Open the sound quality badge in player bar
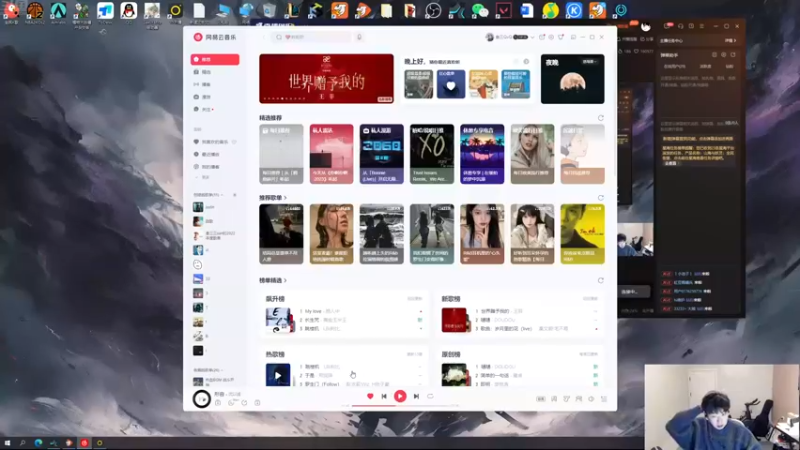 pos(541,399)
